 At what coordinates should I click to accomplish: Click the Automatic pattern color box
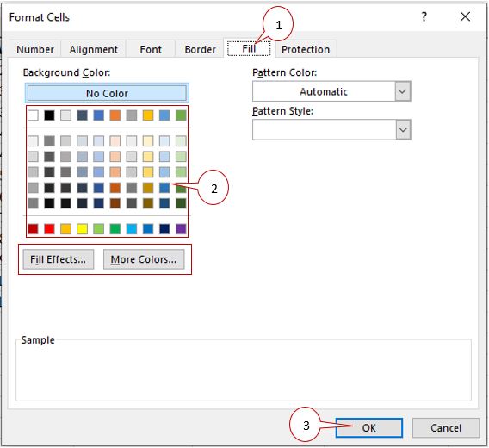(324, 91)
